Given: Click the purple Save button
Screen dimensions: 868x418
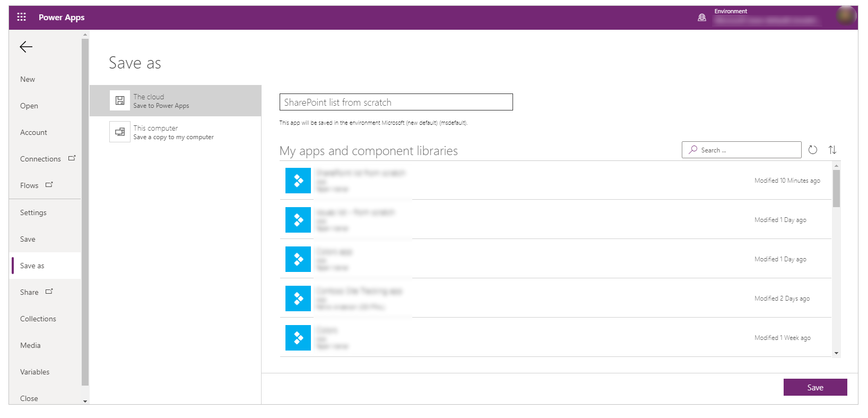Looking at the screenshot, I should (815, 387).
